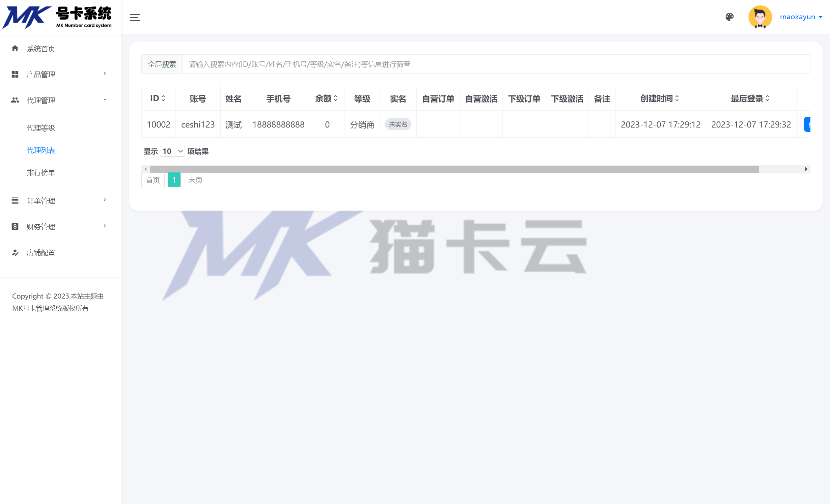Sort the table by 最后登录 column
The image size is (830, 504).
point(750,99)
